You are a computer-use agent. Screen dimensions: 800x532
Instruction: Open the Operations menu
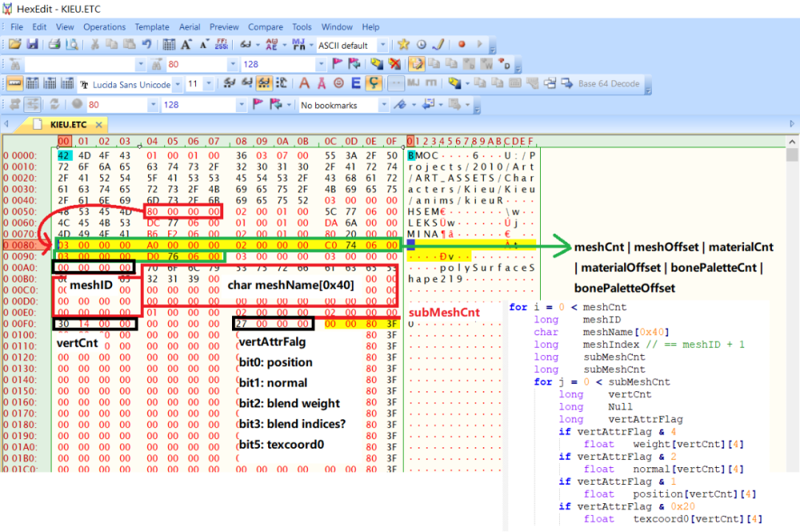click(104, 26)
